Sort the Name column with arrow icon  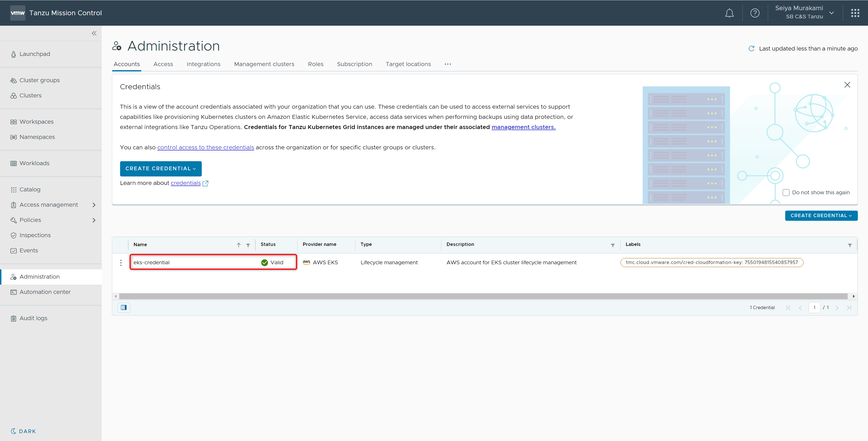pos(238,245)
